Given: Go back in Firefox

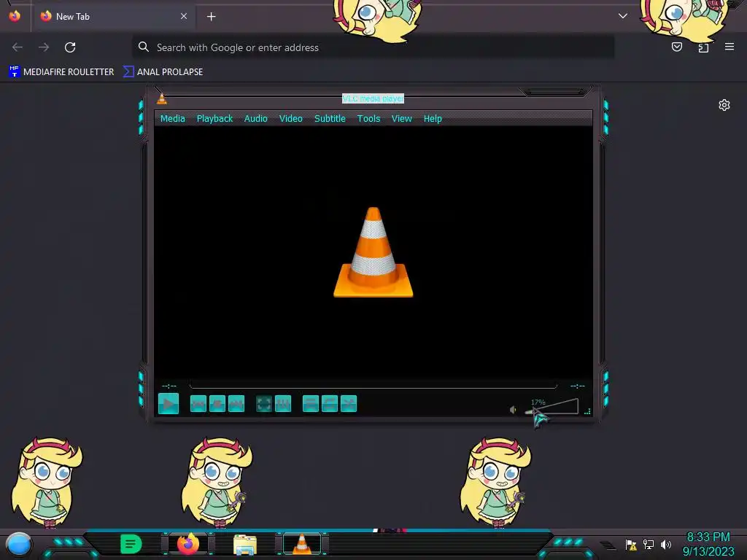Looking at the screenshot, I should coord(18,47).
